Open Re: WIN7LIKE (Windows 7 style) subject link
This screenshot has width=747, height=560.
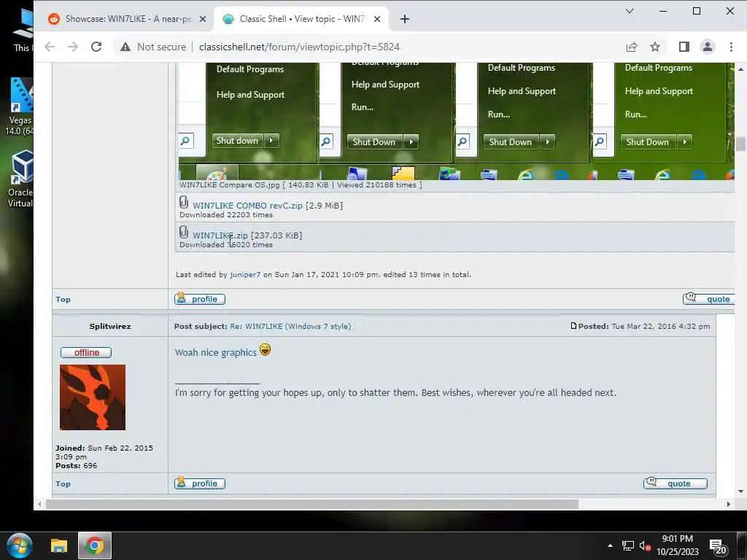tap(290, 327)
